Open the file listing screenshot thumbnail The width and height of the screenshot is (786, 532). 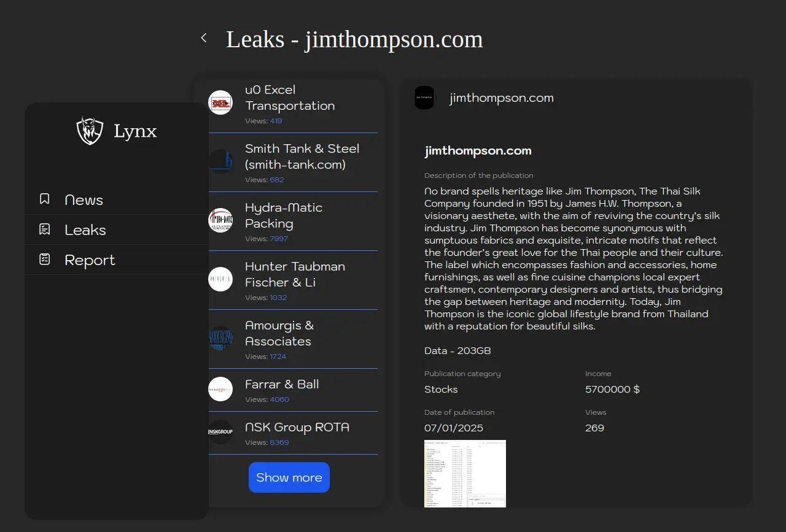pos(465,473)
